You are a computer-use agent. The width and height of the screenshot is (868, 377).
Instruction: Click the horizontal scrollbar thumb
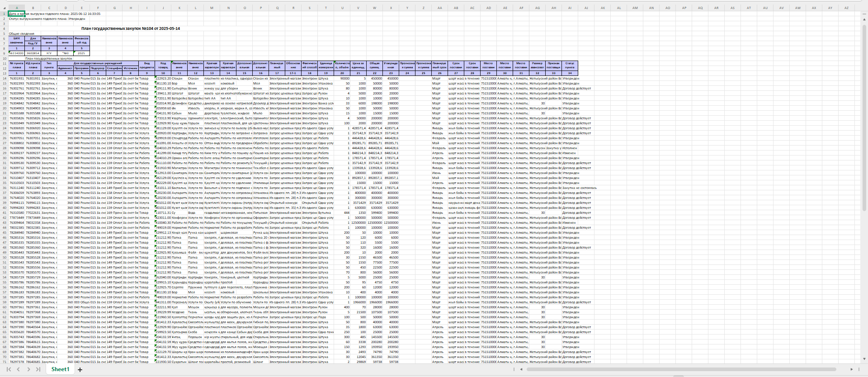click(x=678, y=369)
